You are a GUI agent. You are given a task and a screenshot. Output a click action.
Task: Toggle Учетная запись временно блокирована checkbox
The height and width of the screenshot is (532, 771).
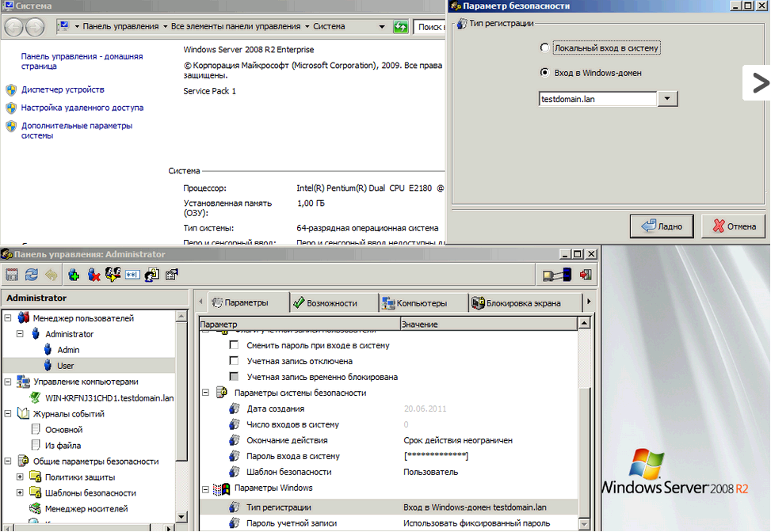(x=234, y=377)
